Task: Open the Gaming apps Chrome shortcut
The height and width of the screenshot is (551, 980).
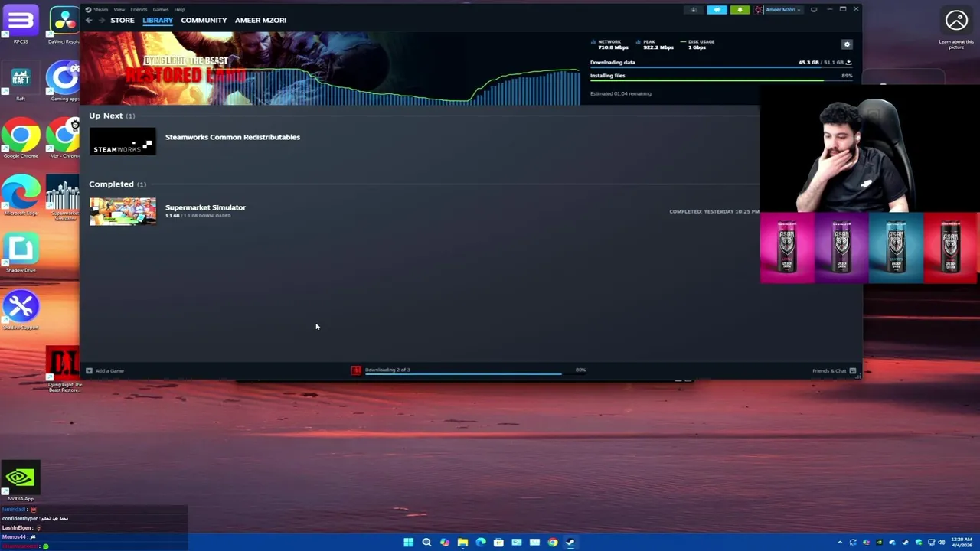Action: coord(64,81)
